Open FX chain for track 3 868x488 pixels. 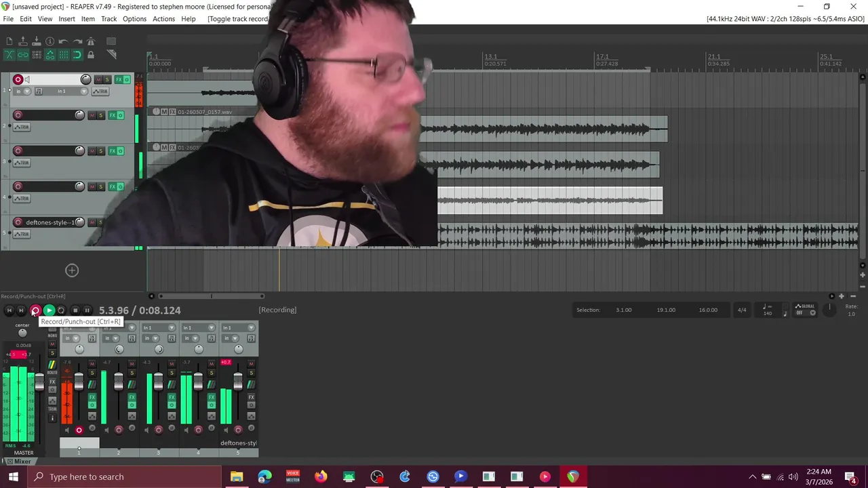(113, 150)
